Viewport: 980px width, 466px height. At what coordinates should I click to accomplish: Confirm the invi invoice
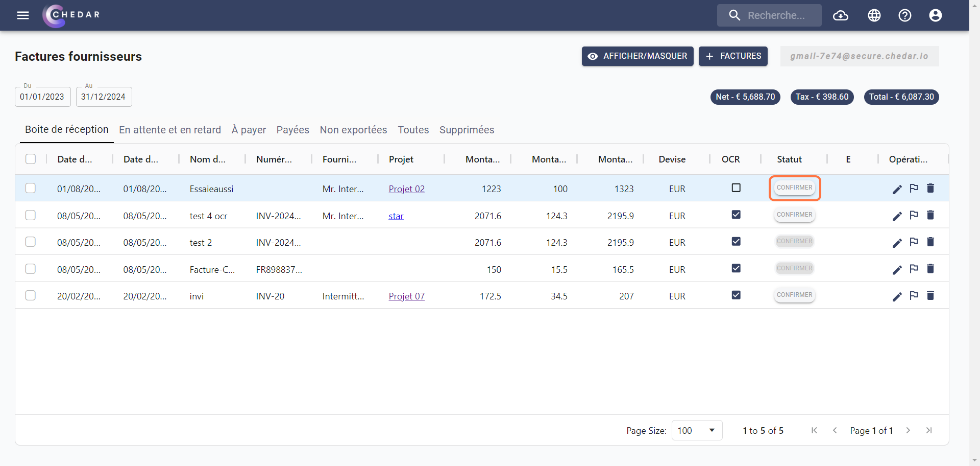point(794,295)
